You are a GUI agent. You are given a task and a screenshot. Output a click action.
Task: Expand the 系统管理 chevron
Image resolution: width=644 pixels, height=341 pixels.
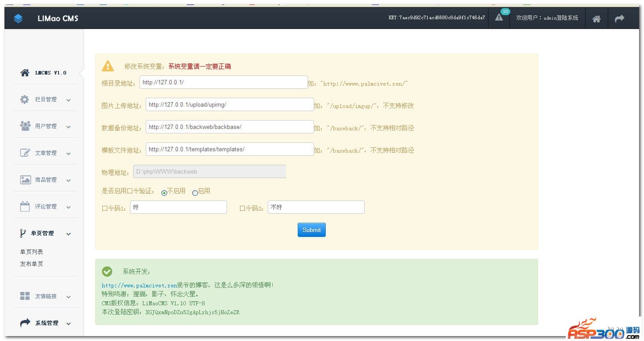pyautogui.click(x=68, y=324)
